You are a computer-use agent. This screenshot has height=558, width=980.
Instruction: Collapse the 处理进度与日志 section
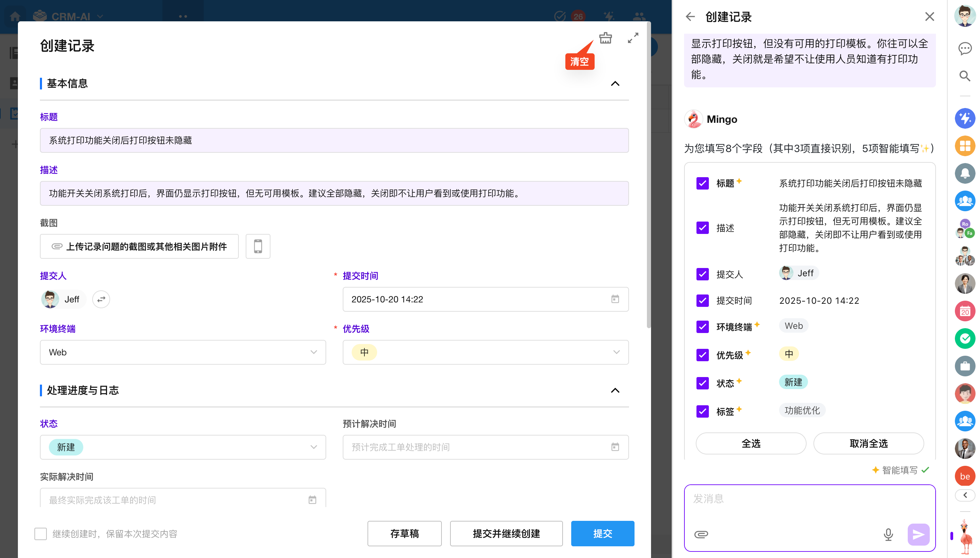tap(615, 390)
